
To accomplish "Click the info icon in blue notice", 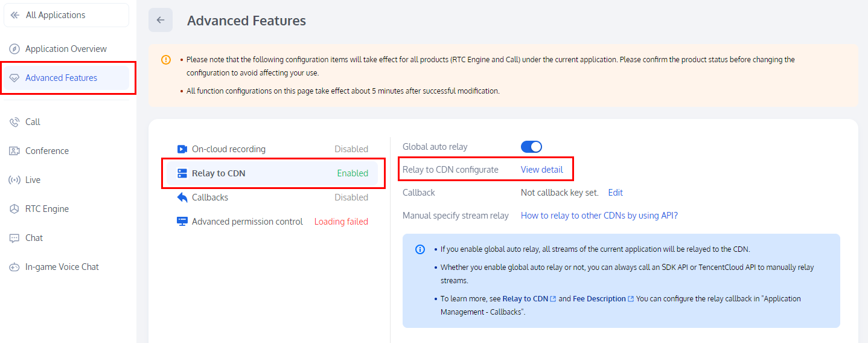I will 420,249.
